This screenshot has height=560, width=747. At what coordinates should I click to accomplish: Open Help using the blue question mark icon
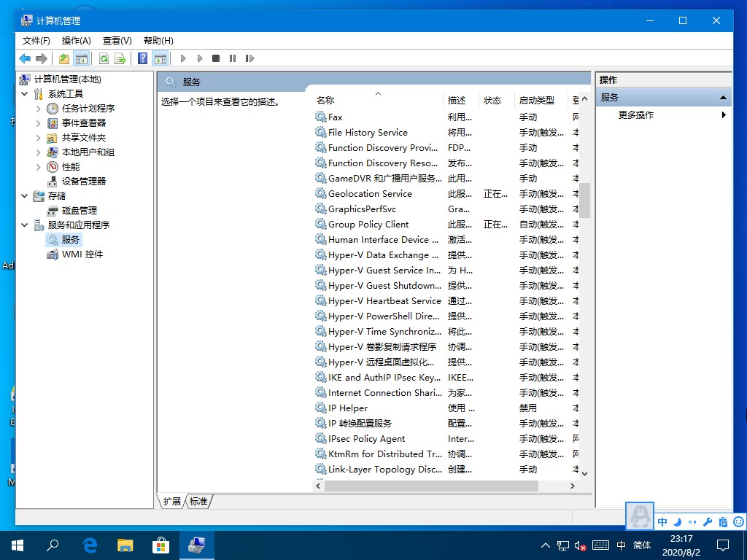[142, 58]
